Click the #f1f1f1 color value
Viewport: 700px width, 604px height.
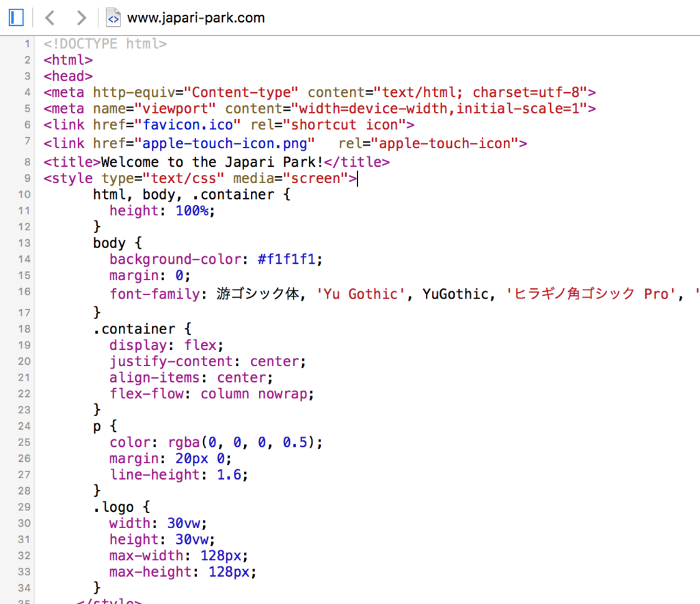[286, 259]
